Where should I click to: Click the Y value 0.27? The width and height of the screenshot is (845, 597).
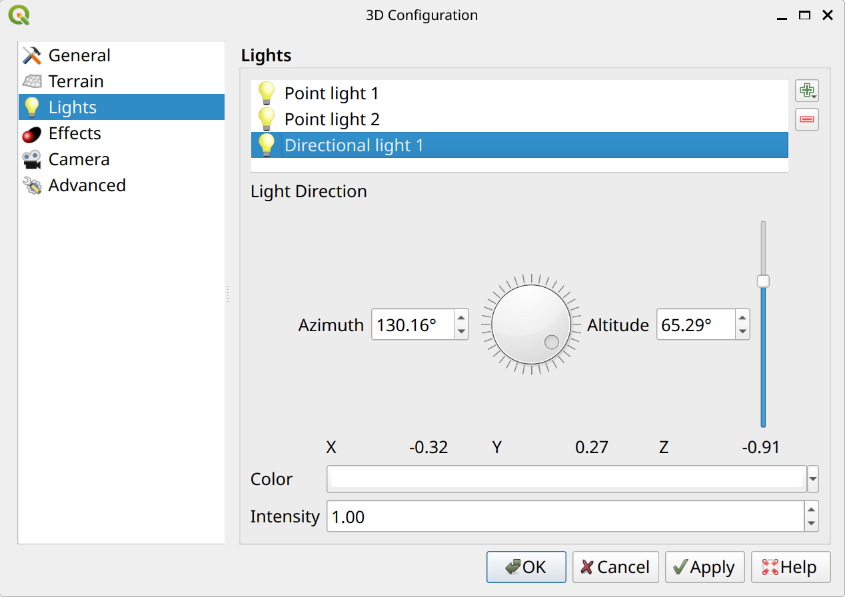tap(591, 447)
